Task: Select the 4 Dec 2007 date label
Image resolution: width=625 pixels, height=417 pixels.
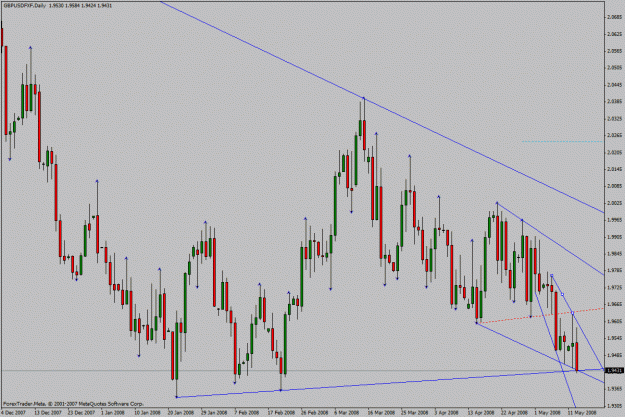Action: tap(14, 412)
